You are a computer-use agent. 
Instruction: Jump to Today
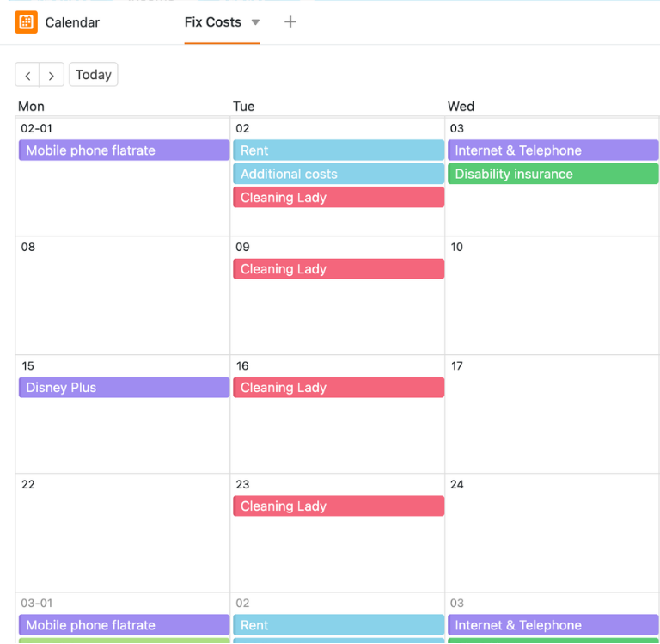[x=94, y=75]
